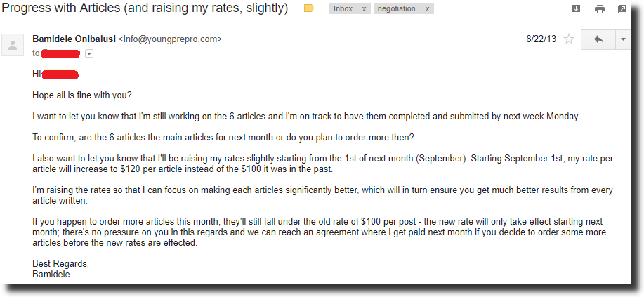
Task: Remove the Inbox label with x
Action: point(363,9)
